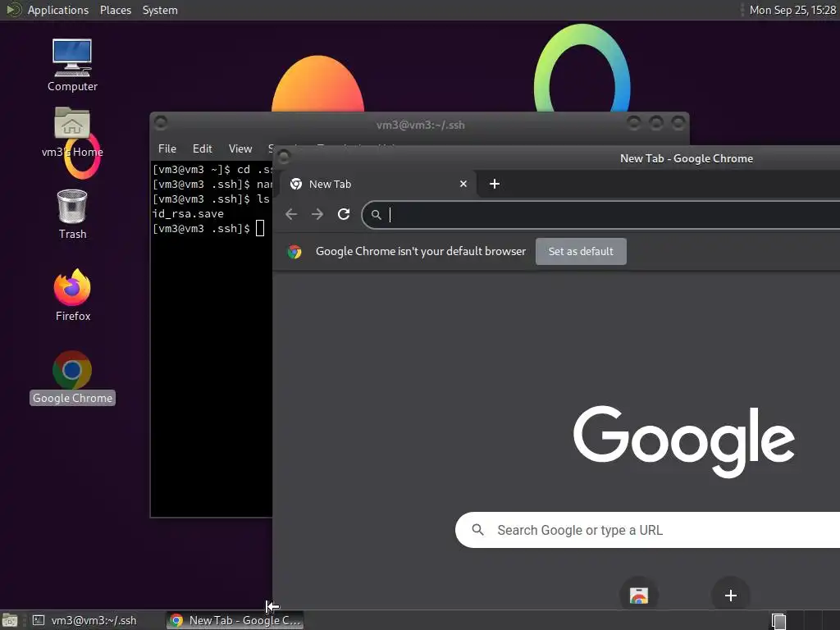
Task: Click the terminal window menu button at left of title
Action: (x=161, y=123)
